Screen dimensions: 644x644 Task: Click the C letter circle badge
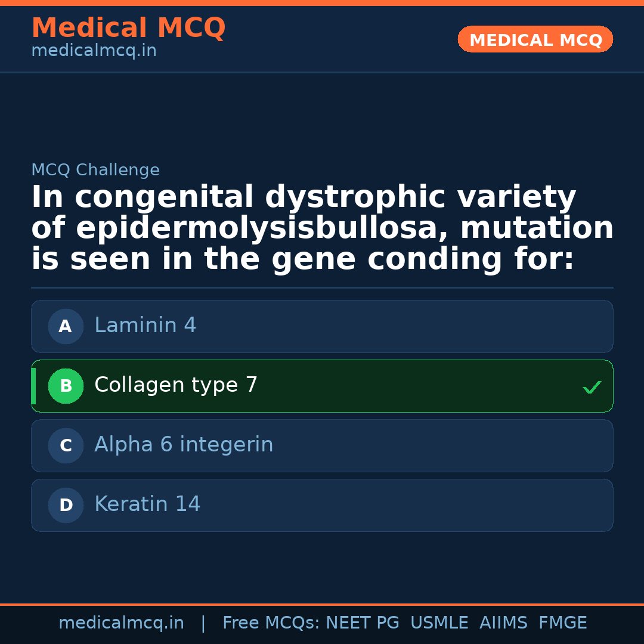[x=66, y=445]
